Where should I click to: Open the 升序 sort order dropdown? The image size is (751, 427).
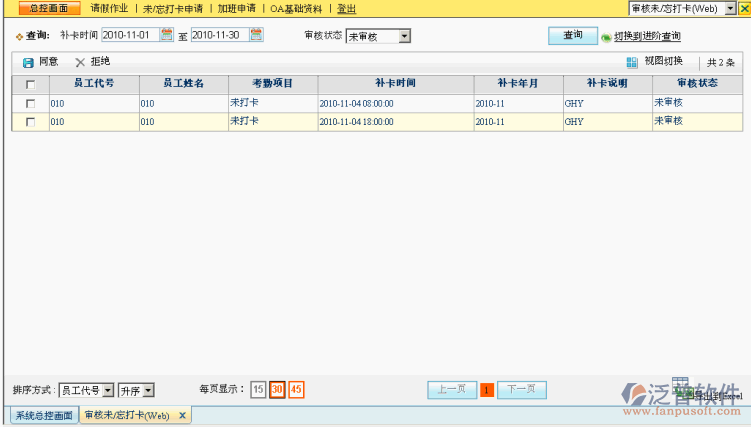pos(149,390)
